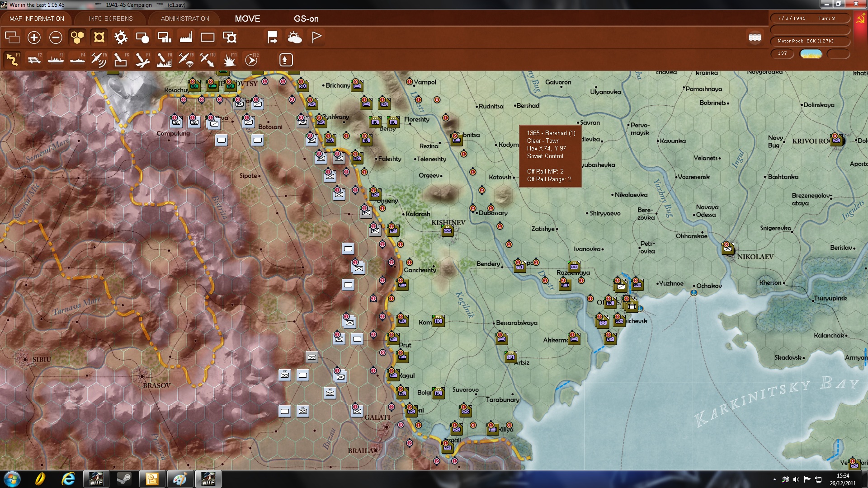Screen dimensions: 868x488
Task: Zoom out the map with minus icon
Action: point(56,38)
